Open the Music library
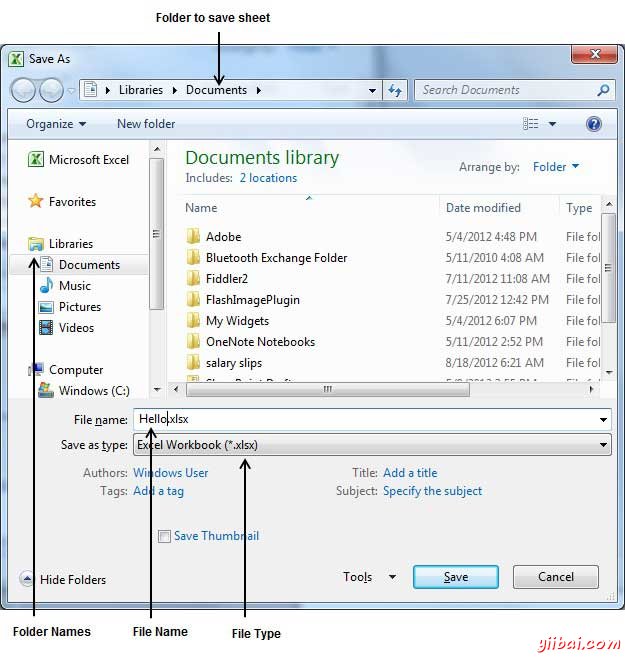The image size is (625, 657). [x=74, y=286]
